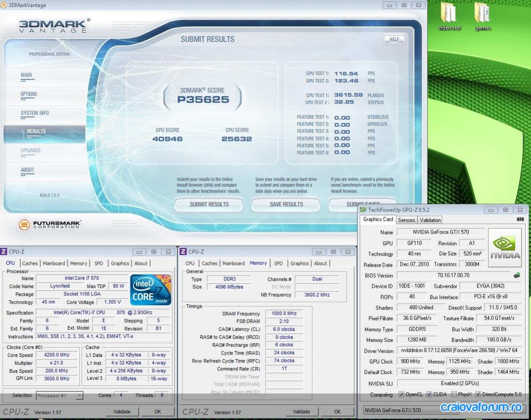Click the GPU TEST 1 value 116.54
531x420 pixels.
click(346, 74)
